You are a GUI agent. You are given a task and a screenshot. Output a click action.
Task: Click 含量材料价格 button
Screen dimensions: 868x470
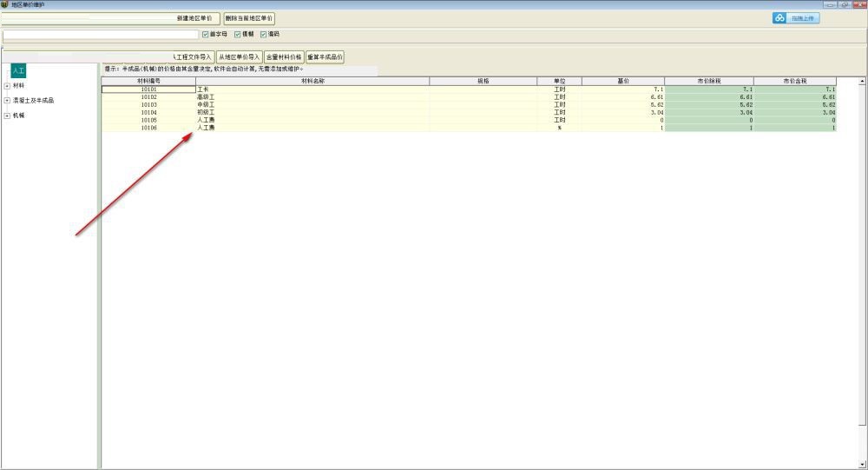pyautogui.click(x=284, y=57)
